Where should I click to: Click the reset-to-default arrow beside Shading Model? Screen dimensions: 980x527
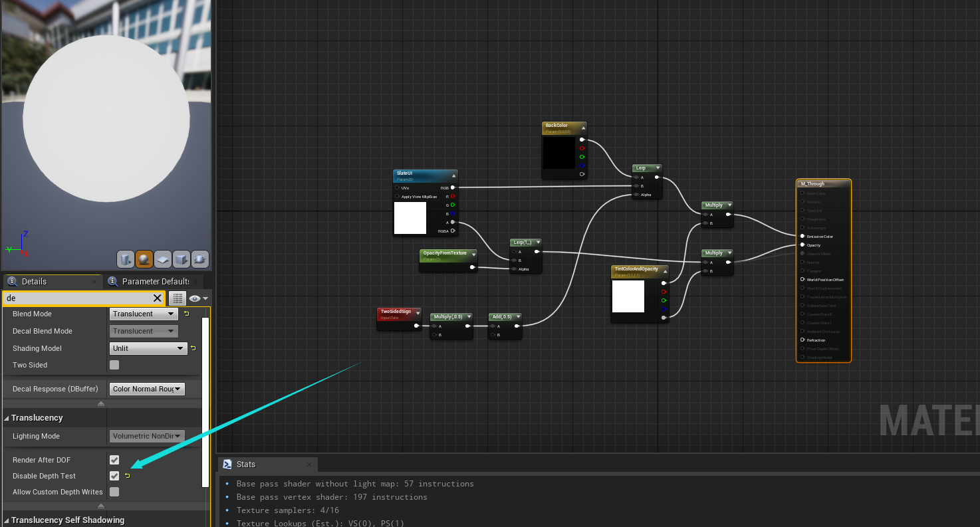(192, 348)
